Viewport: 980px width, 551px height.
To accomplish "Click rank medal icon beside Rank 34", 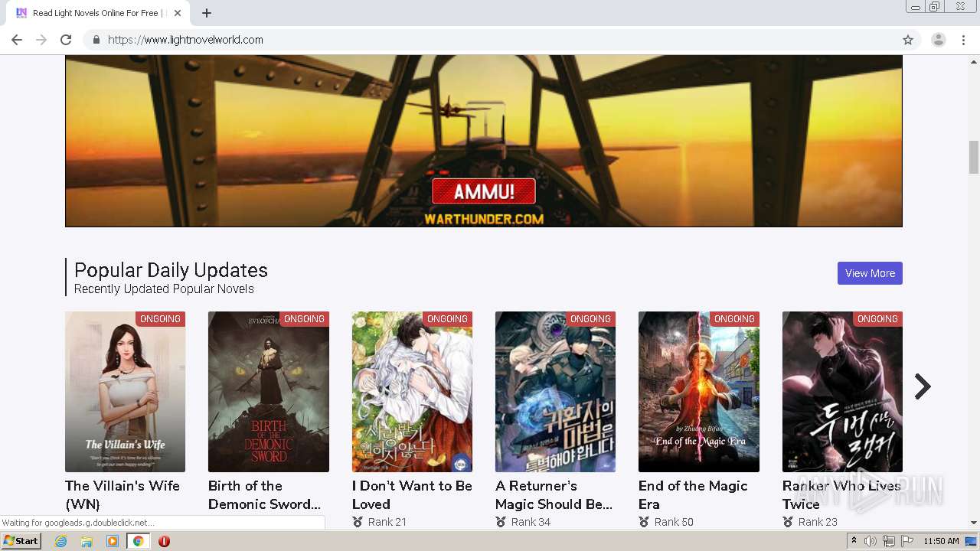I will [x=501, y=522].
